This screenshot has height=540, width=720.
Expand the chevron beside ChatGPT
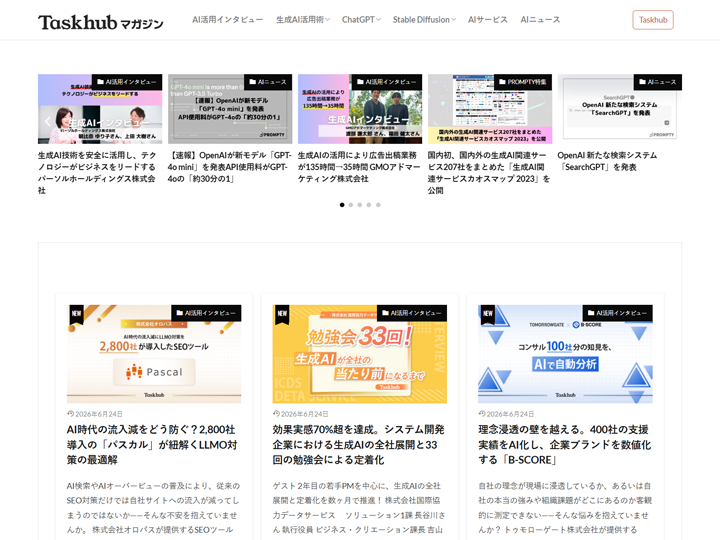coord(378,20)
